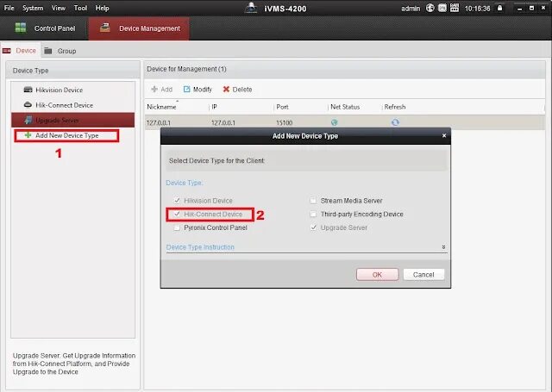Enable Third-party Encoding Device checkbox
The height and width of the screenshot is (392, 552).
(313, 214)
